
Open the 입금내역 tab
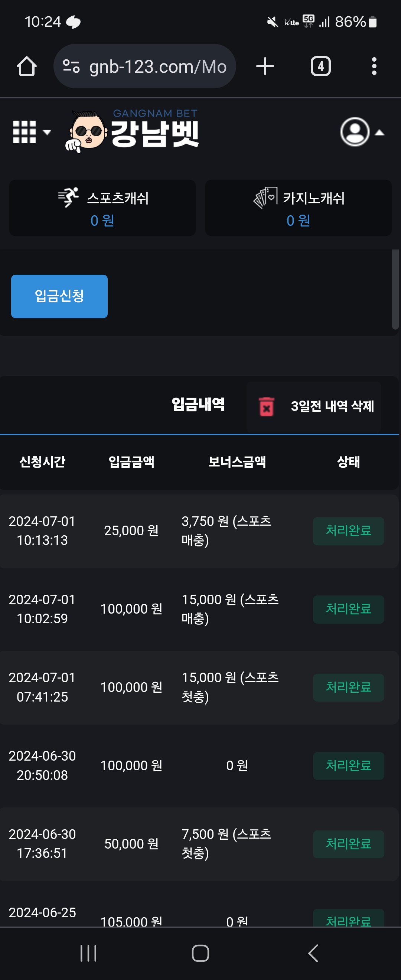(x=198, y=405)
